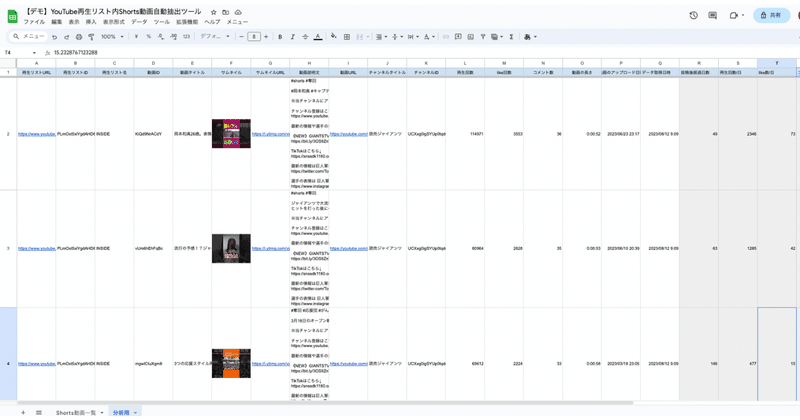The height and width of the screenshot is (420, 800).
Task: Insert a chart
Action: pos(470,37)
